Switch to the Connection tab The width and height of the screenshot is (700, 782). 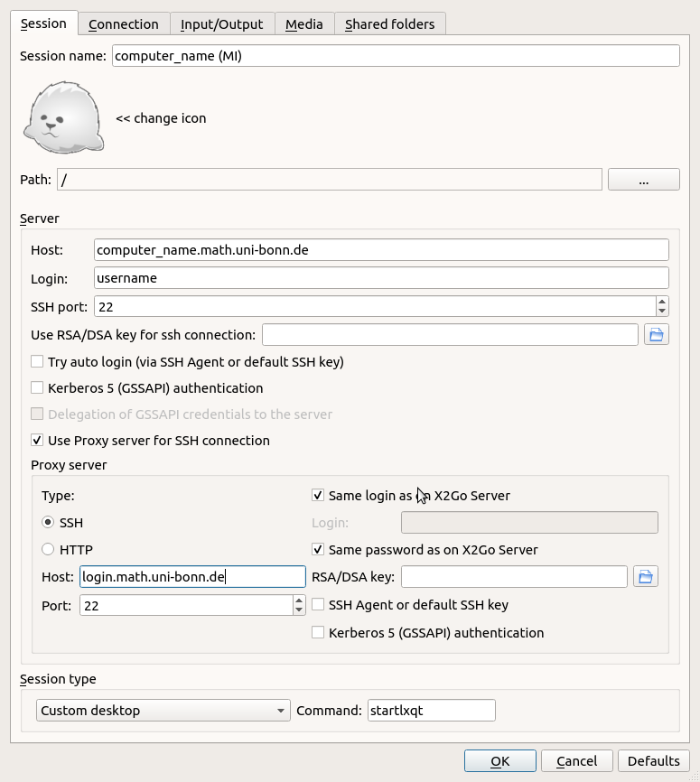pyautogui.click(x=124, y=24)
